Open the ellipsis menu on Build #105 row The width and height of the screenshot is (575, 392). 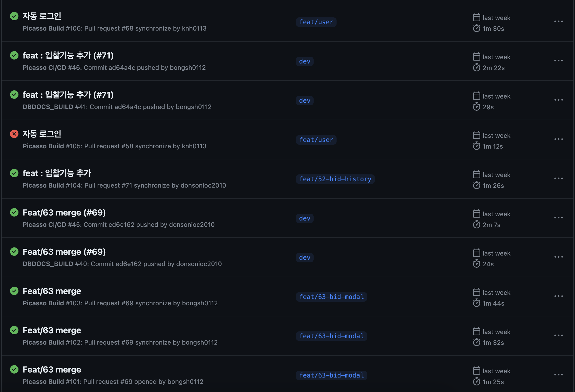558,139
